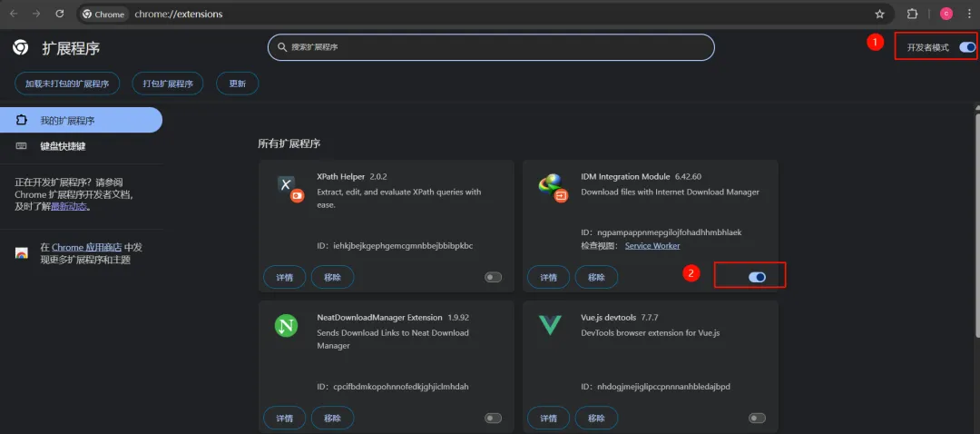Click 移除 for NeatDownloadManager Extension
Viewport: 980px width, 434px height.
[332, 418]
